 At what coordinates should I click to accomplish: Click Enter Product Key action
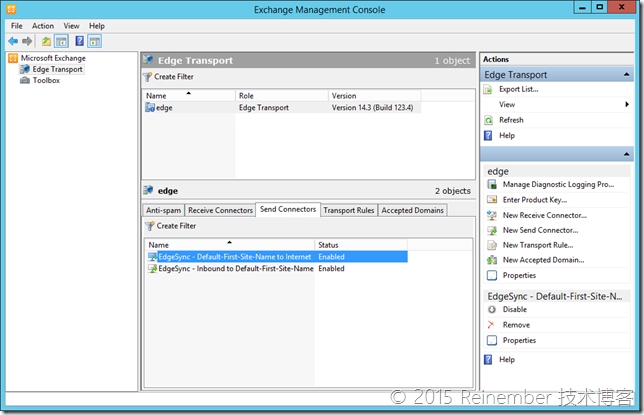point(534,200)
